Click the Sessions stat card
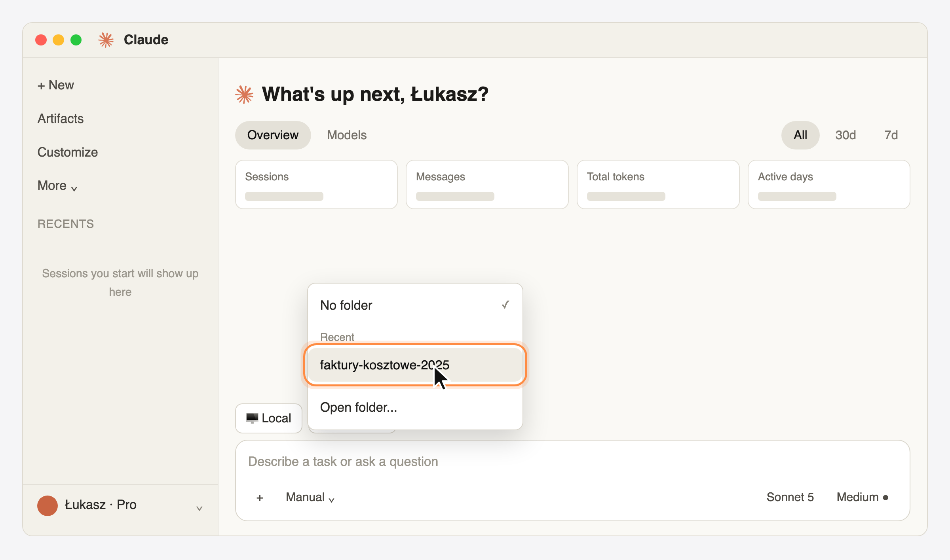The width and height of the screenshot is (950, 560). point(316,185)
